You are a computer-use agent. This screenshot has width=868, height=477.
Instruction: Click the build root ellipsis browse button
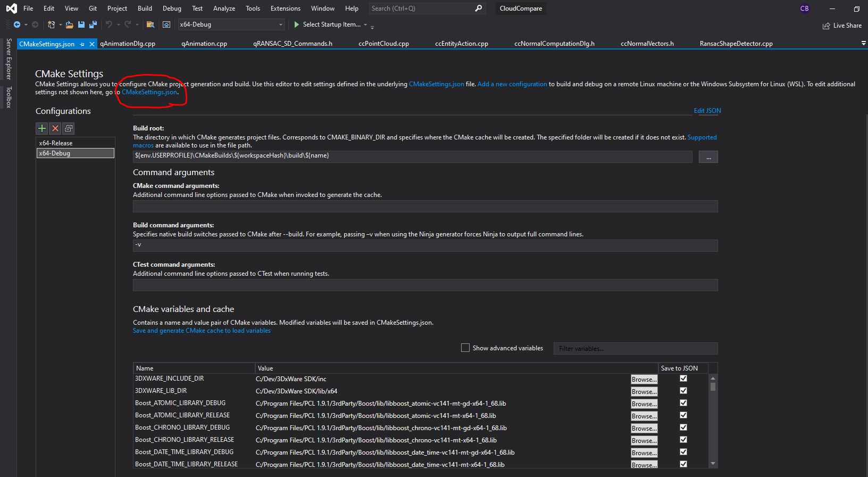(x=708, y=157)
